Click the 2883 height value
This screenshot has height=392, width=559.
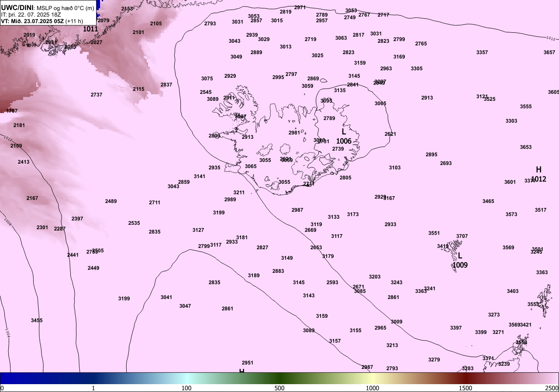pos(278,271)
